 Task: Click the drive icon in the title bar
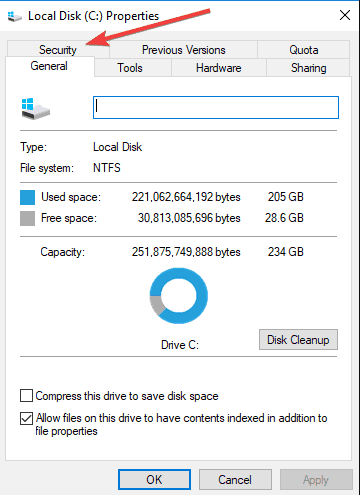coord(15,16)
